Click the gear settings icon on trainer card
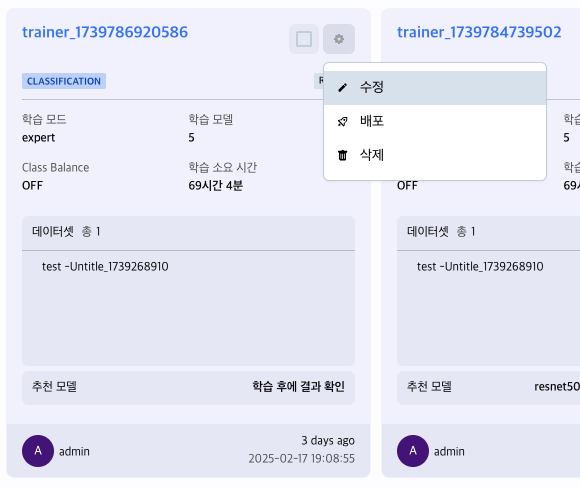The height and width of the screenshot is (488, 580). coord(339,39)
